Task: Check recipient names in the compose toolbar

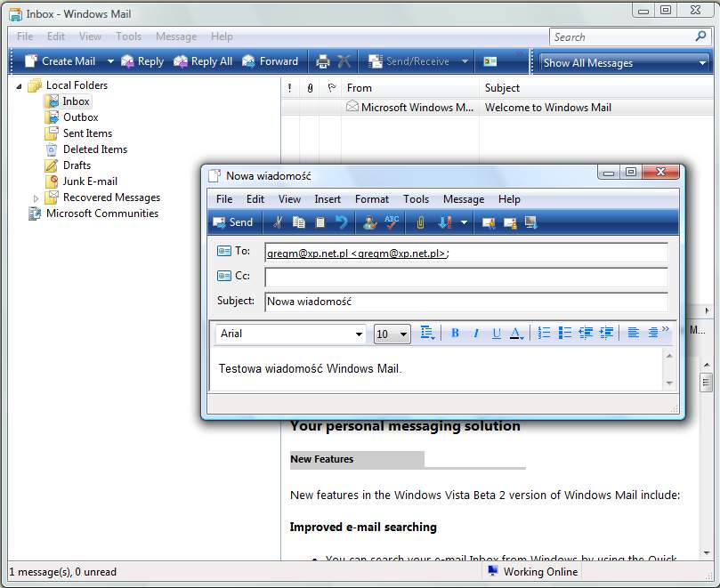Action: click(369, 222)
